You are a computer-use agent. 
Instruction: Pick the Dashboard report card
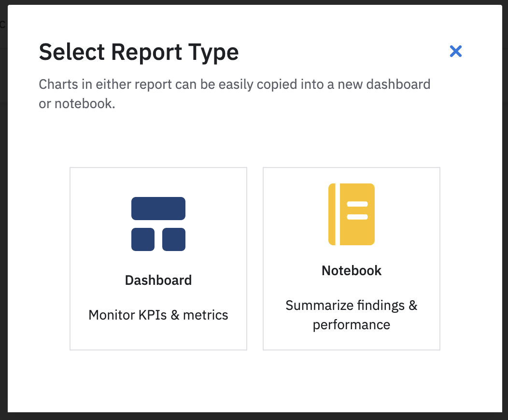pyautogui.click(x=158, y=258)
